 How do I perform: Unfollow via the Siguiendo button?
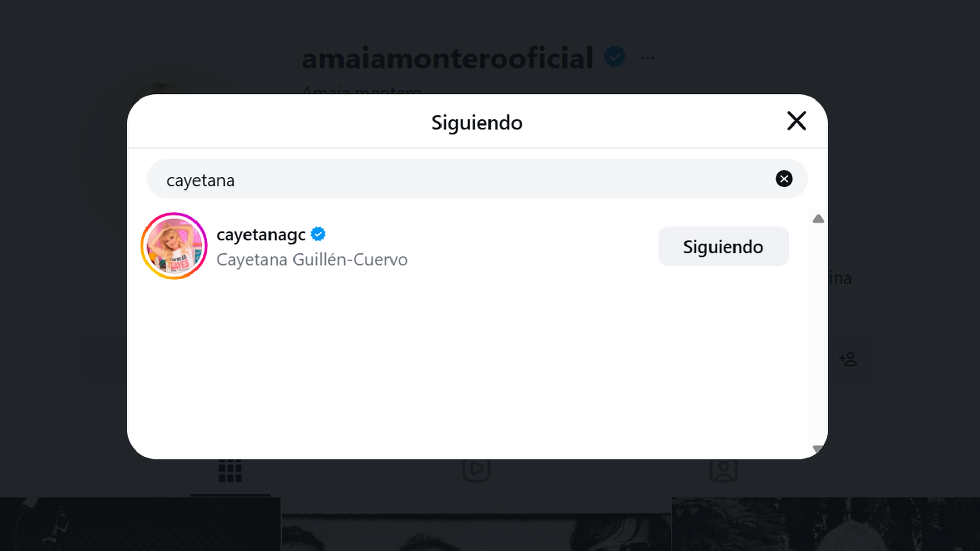point(723,246)
